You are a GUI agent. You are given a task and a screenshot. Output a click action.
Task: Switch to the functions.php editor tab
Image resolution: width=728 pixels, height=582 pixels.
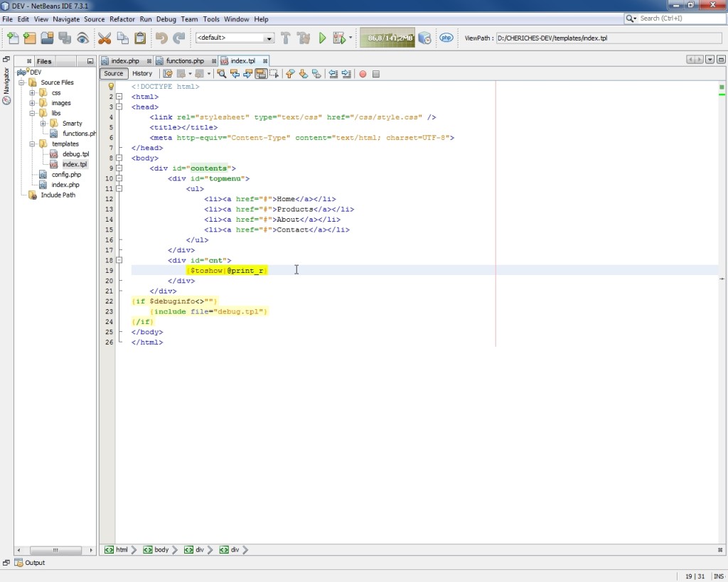click(x=185, y=61)
